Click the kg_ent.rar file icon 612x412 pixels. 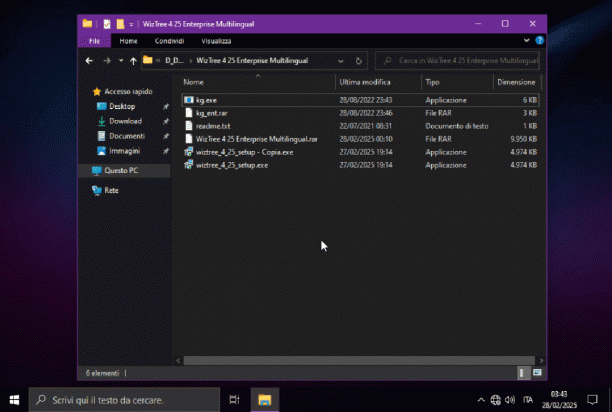click(189, 113)
